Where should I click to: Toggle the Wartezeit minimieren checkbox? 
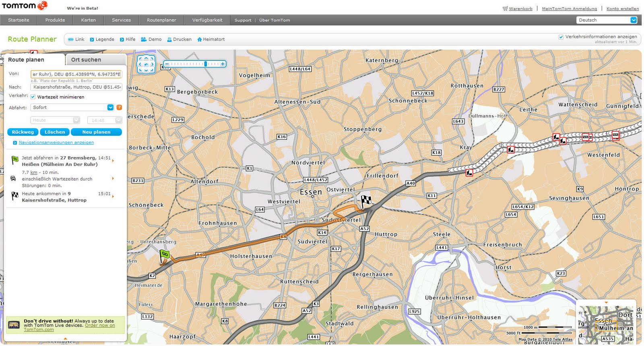pos(33,97)
